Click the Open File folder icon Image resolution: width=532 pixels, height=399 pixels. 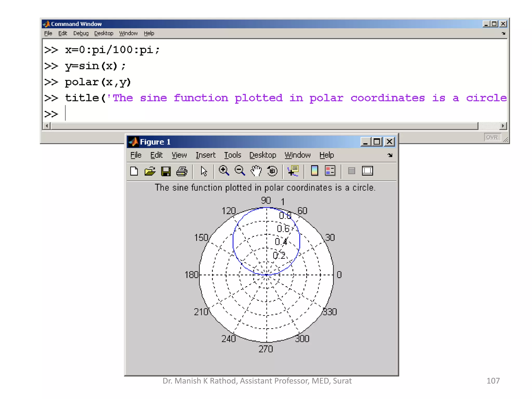[x=150, y=171]
